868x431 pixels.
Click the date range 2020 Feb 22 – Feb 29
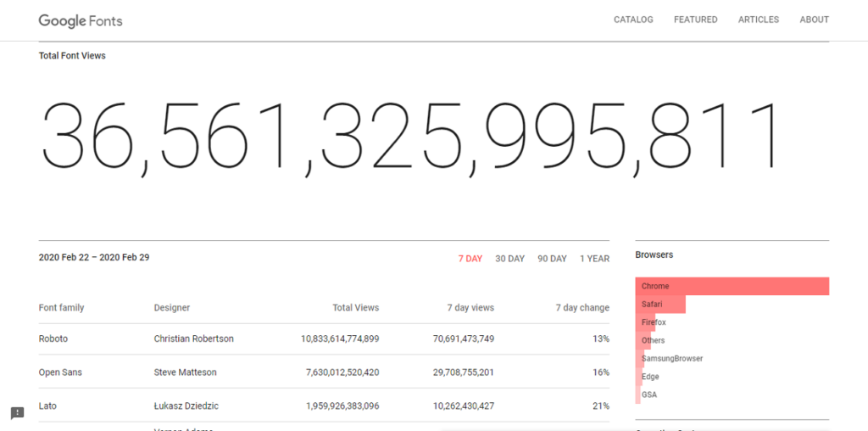click(94, 257)
